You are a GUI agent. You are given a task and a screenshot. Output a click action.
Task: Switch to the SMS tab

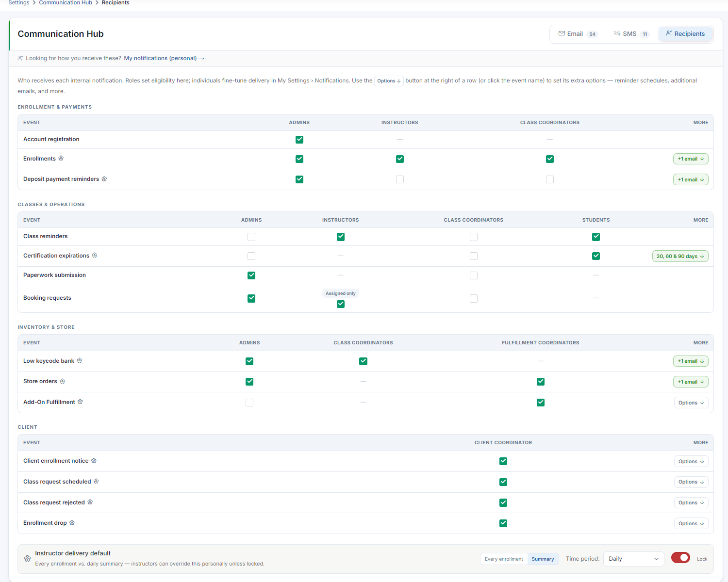pyautogui.click(x=631, y=34)
